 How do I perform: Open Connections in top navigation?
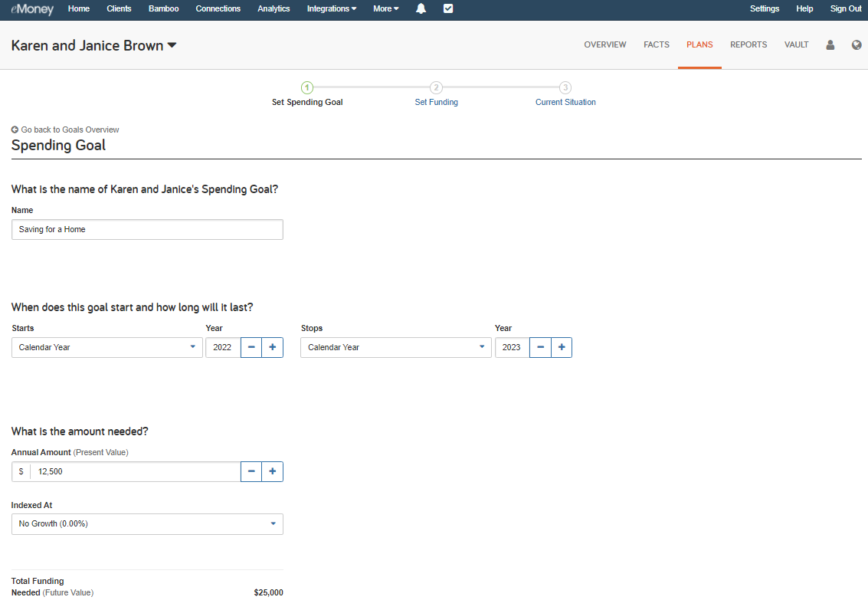click(x=218, y=8)
